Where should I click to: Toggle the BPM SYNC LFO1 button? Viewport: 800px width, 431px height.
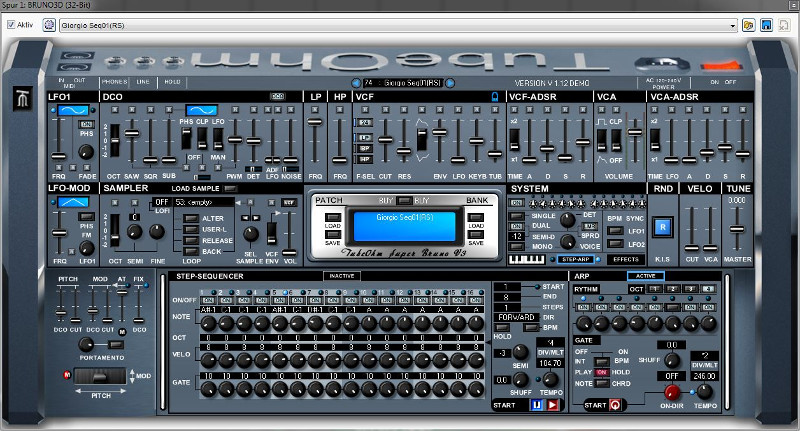pyautogui.click(x=616, y=231)
